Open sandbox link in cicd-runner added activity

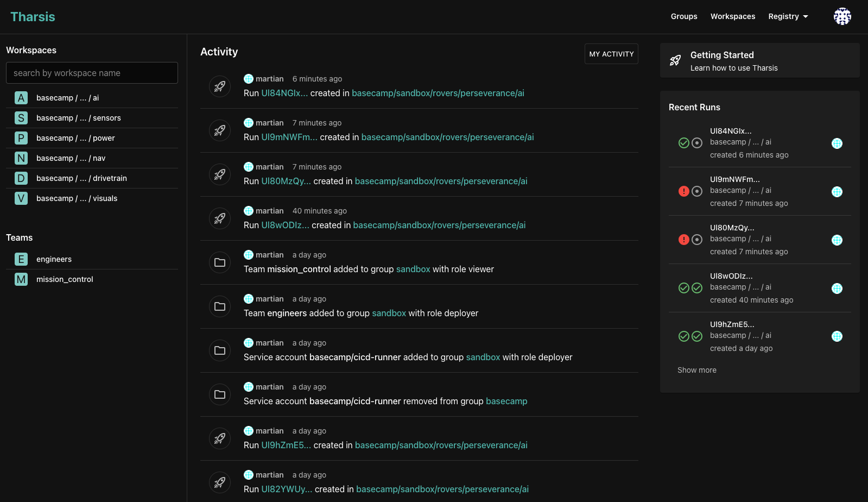(483, 357)
